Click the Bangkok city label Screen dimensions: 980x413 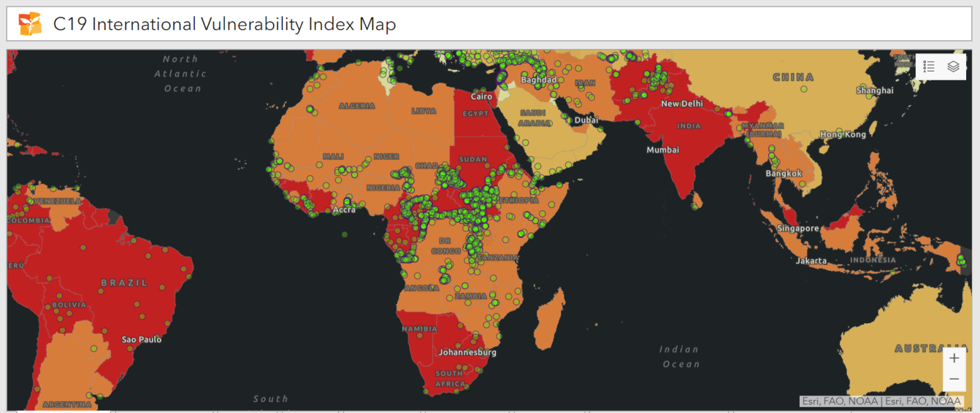(x=784, y=174)
